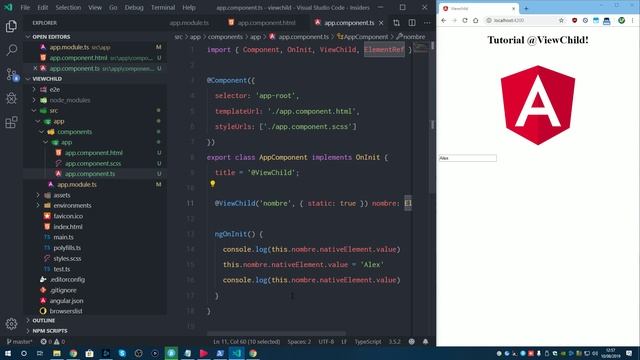Click the Help menu
The height and width of the screenshot is (360, 640).
tap(189, 7)
